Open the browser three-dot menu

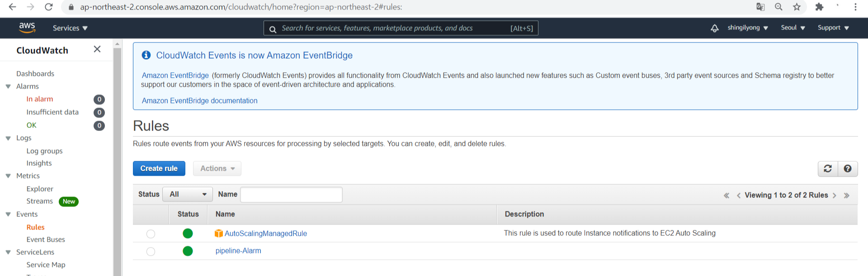[x=855, y=7]
